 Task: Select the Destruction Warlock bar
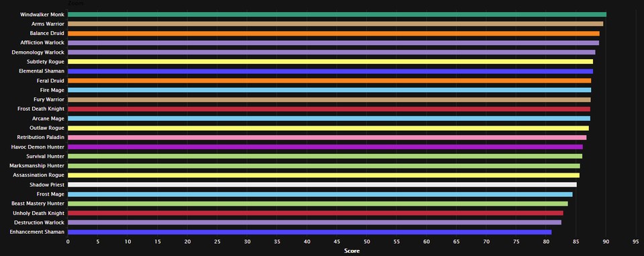pos(315,222)
